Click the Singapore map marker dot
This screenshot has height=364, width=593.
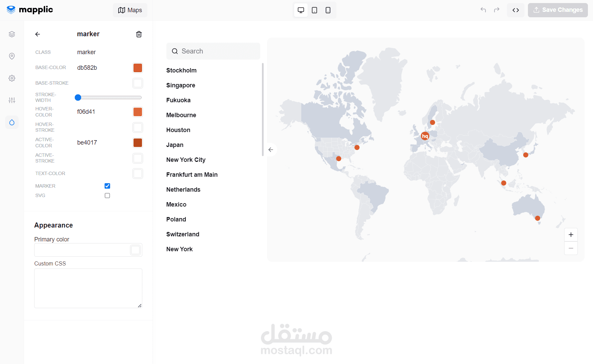pyautogui.click(x=504, y=183)
